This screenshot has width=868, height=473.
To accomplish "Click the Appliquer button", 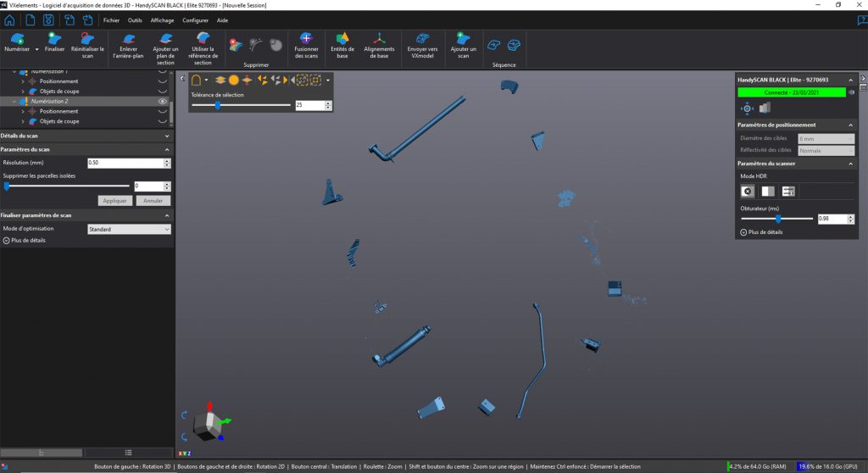I will (x=115, y=201).
